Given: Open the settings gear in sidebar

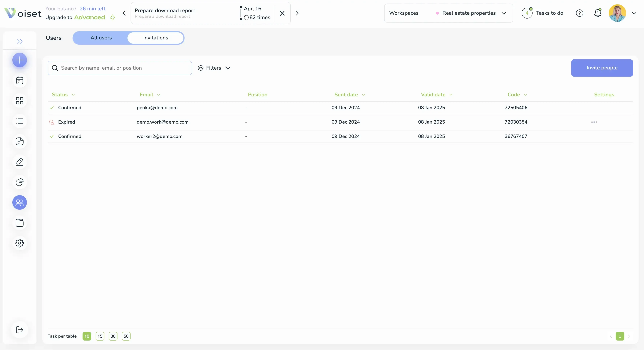Looking at the screenshot, I should point(19,243).
